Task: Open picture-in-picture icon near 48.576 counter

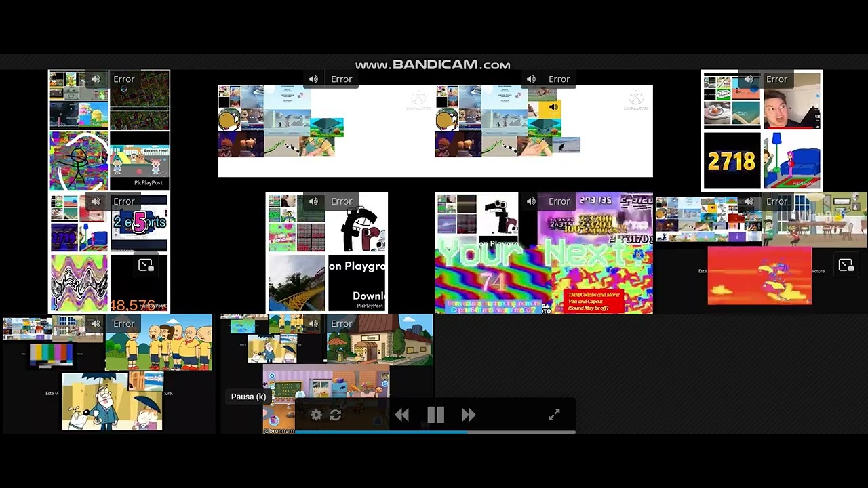Action: [x=146, y=266]
